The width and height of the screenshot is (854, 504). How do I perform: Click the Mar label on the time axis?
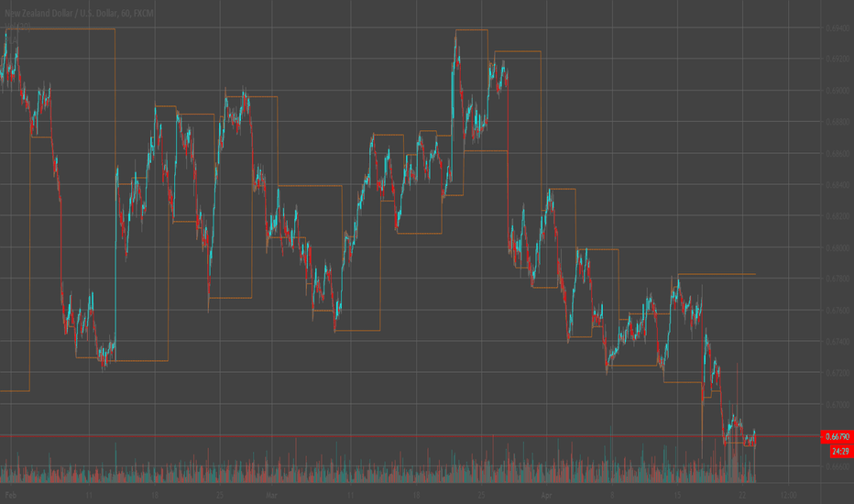click(x=272, y=495)
